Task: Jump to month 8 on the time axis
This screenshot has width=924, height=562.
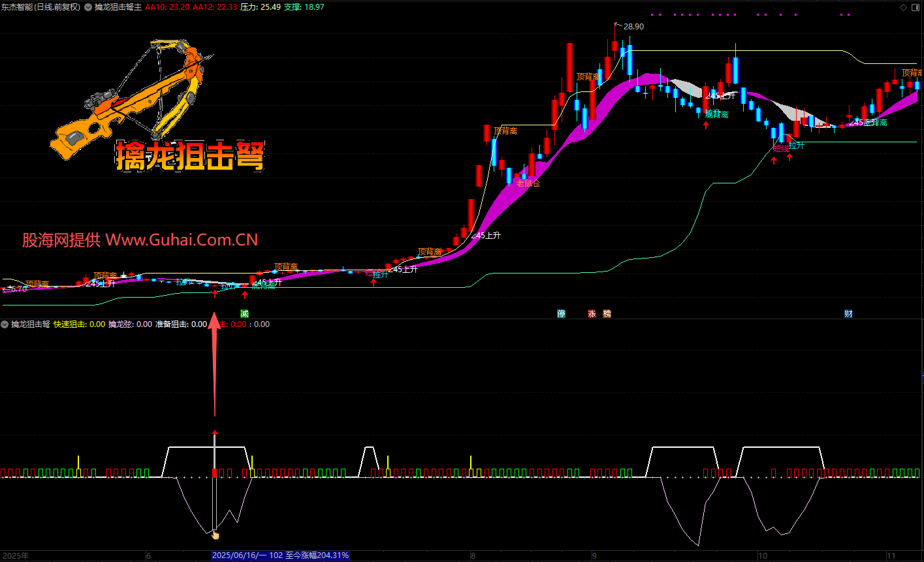Action: [472, 555]
